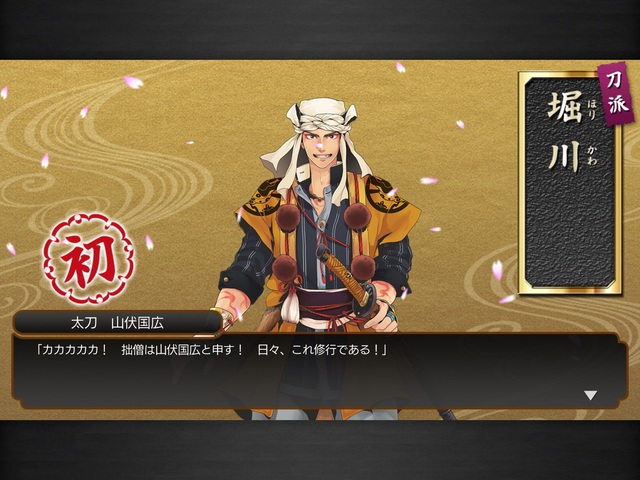Tap the character's grinning face
This screenshot has height=480, width=640.
pyautogui.click(x=320, y=148)
